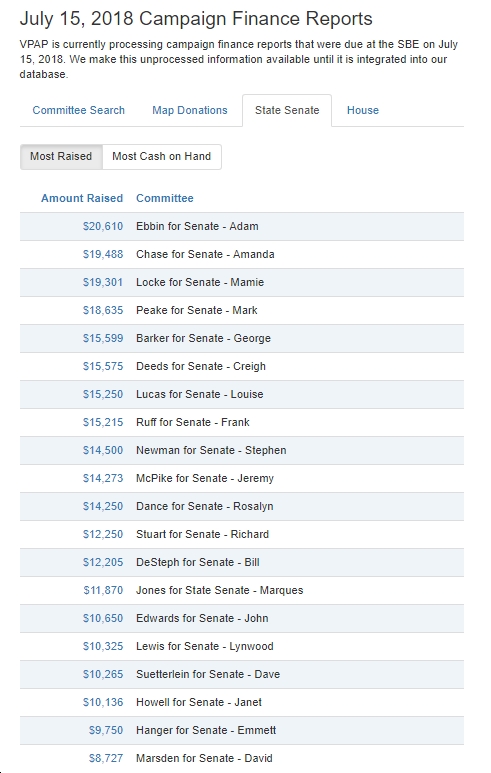491x773 pixels.
Task: Click the Committee column header
Action: 165,198
